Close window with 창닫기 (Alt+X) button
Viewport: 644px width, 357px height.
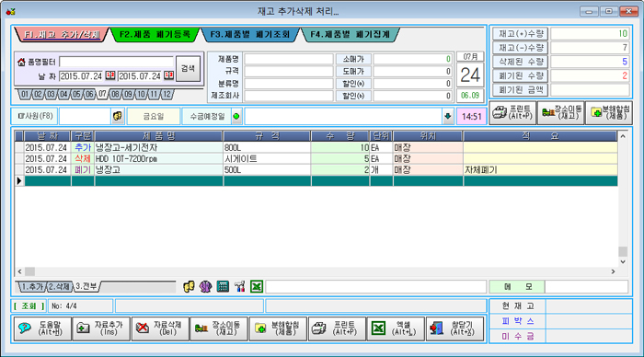point(454,328)
